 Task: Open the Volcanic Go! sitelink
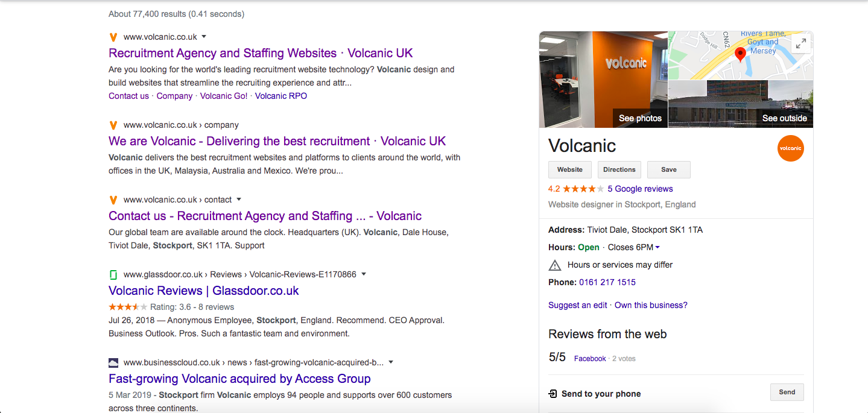(224, 96)
